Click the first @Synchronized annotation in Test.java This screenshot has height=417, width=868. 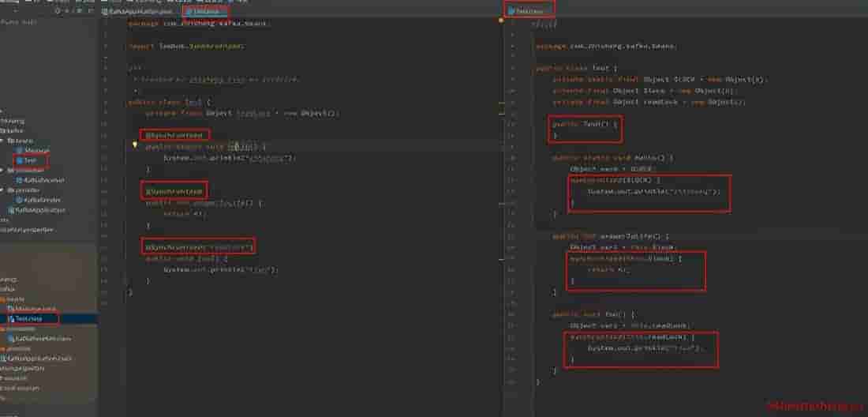point(174,135)
